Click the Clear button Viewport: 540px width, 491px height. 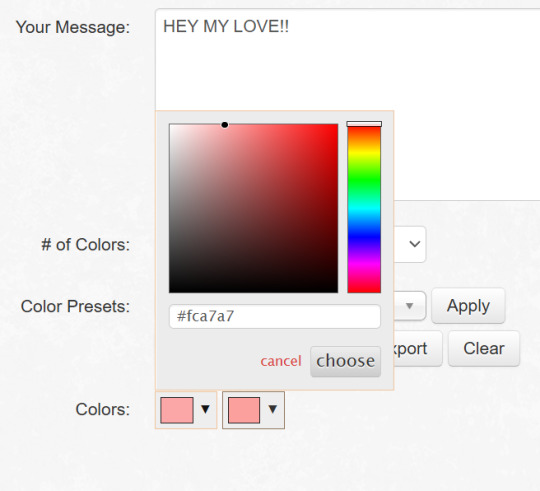tap(484, 348)
